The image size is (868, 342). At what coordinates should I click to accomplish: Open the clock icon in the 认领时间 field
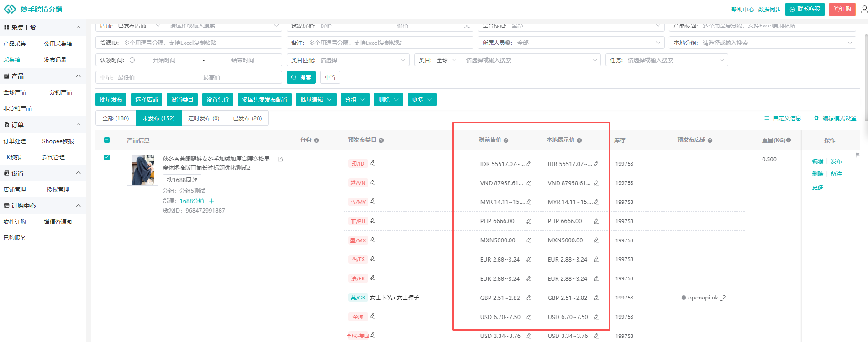132,60
